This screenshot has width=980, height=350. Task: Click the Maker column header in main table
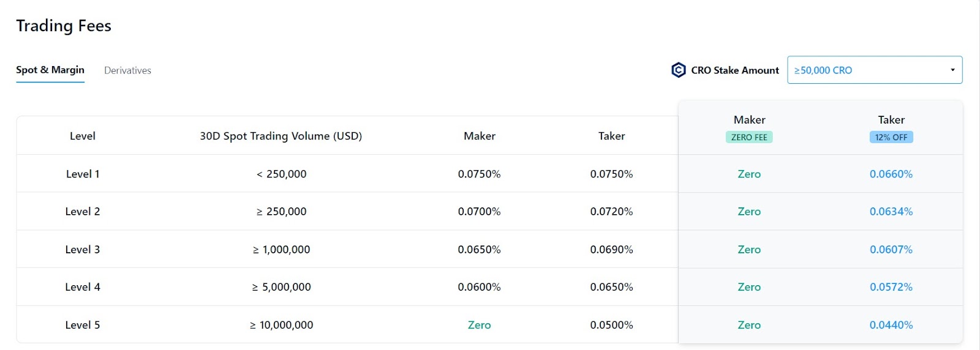[480, 136]
